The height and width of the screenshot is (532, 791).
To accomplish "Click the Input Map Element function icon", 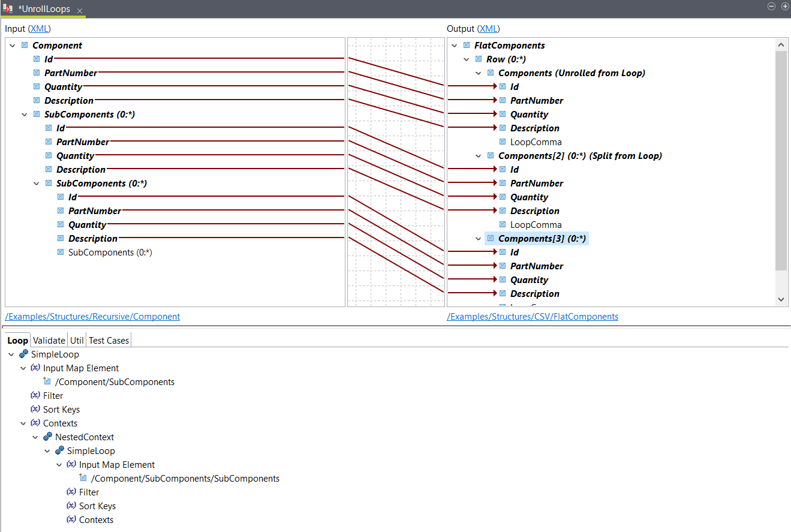I will click(35, 368).
